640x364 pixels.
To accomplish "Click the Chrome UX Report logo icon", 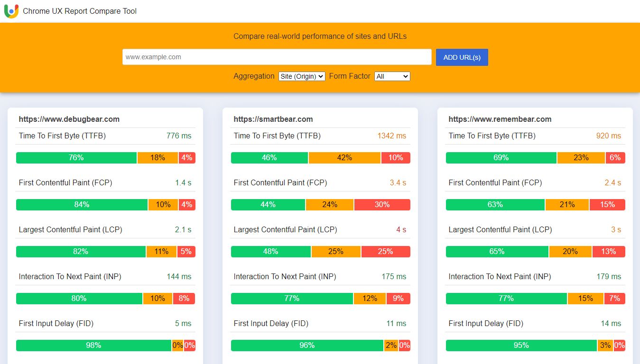I will (x=11, y=11).
